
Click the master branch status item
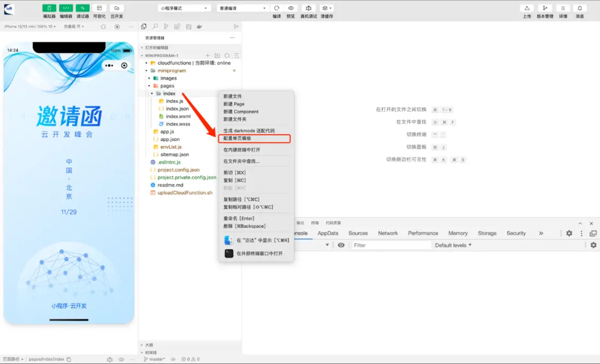point(154,359)
